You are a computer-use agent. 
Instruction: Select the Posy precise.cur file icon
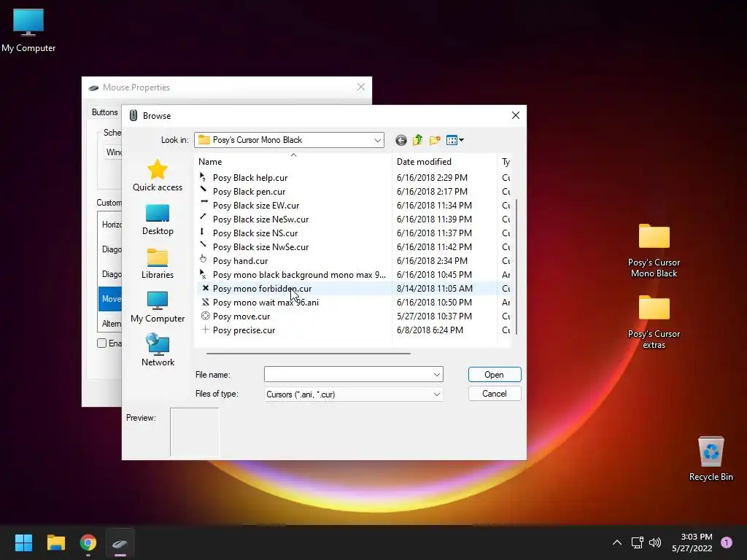pos(205,330)
